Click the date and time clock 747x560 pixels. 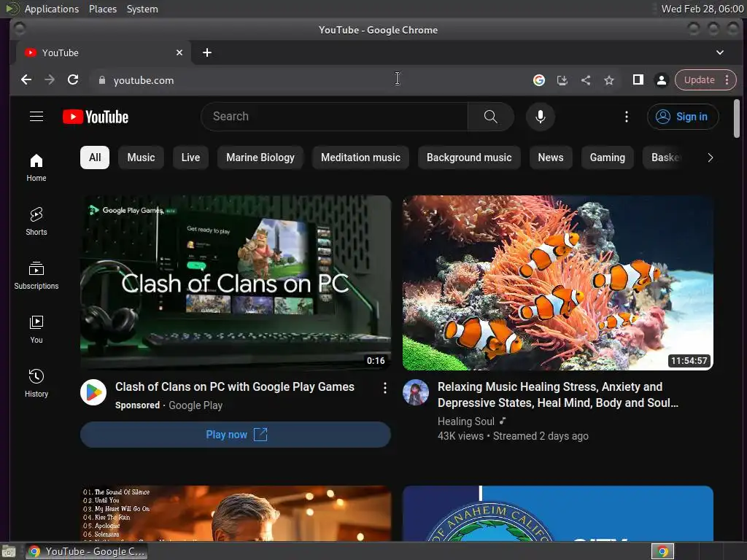[x=703, y=9]
